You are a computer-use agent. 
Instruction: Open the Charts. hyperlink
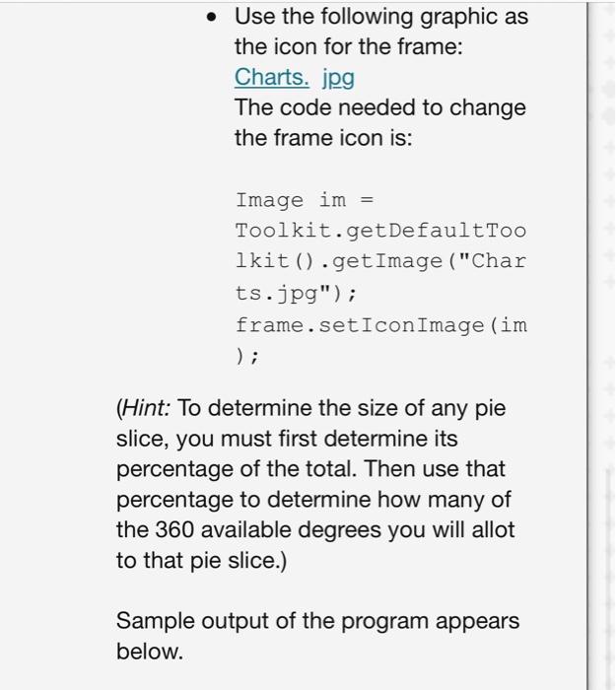(271, 78)
